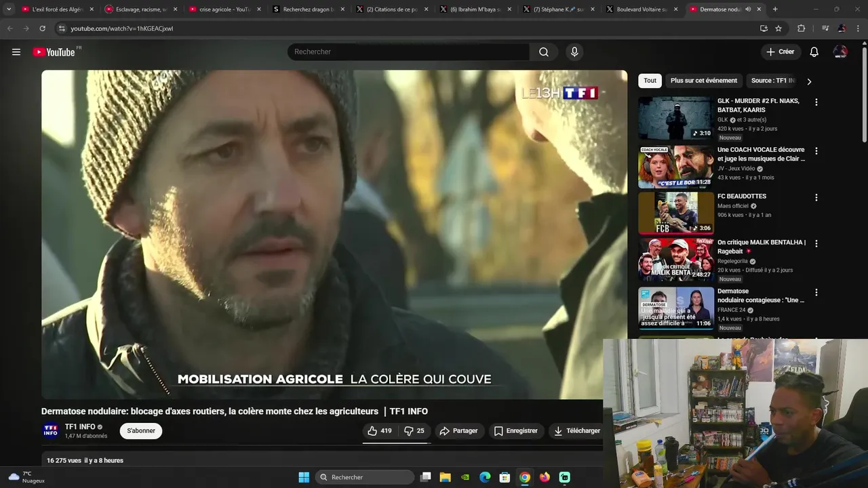This screenshot has height=488, width=868.
Task: Start voice search with the microphone
Action: pyautogui.click(x=574, y=52)
